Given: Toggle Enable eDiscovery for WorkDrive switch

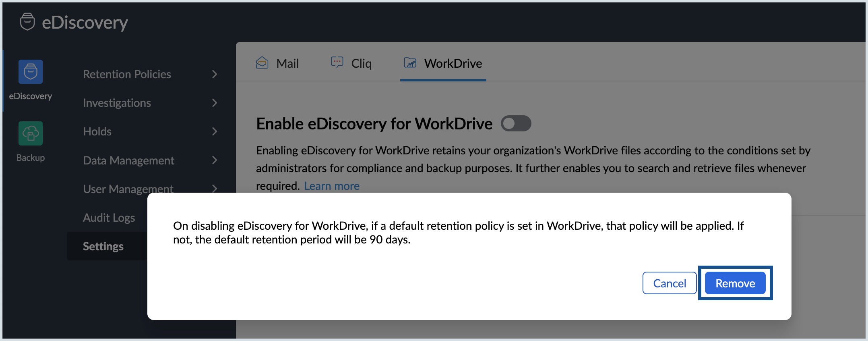Looking at the screenshot, I should click(516, 123).
